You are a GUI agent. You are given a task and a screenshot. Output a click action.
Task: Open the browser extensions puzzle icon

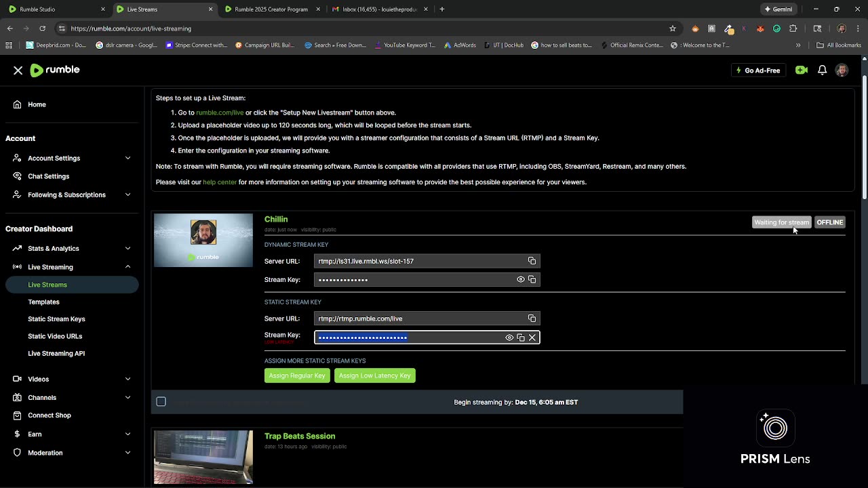[793, 28]
